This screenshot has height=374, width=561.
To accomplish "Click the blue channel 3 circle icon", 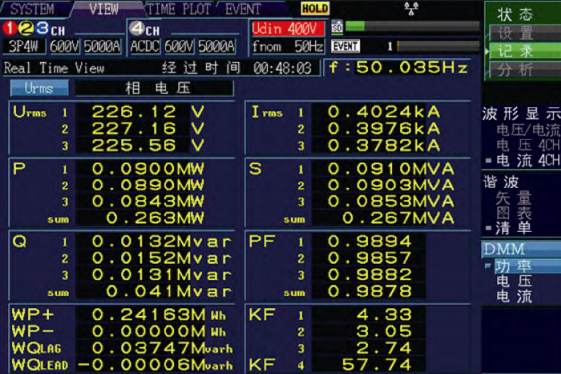I will click(42, 28).
